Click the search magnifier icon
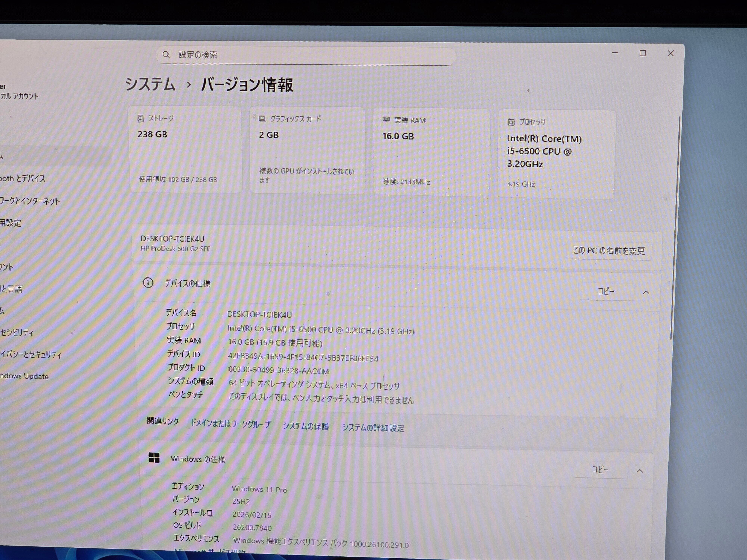Screen dimensions: 747x560 click(x=166, y=55)
